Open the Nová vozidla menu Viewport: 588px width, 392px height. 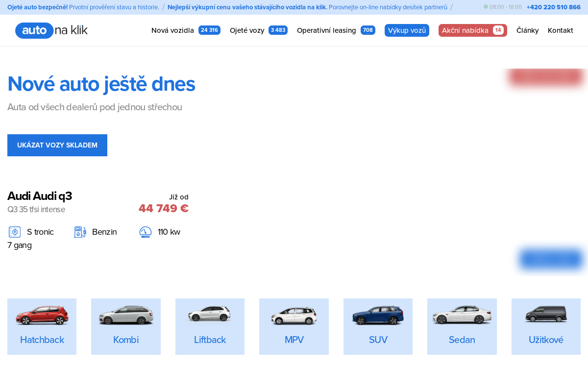click(x=172, y=30)
